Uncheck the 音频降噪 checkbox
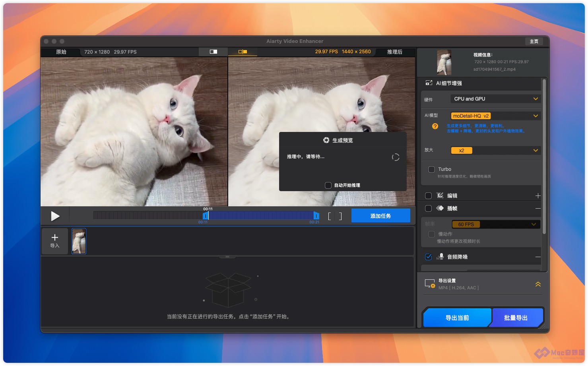 point(428,257)
